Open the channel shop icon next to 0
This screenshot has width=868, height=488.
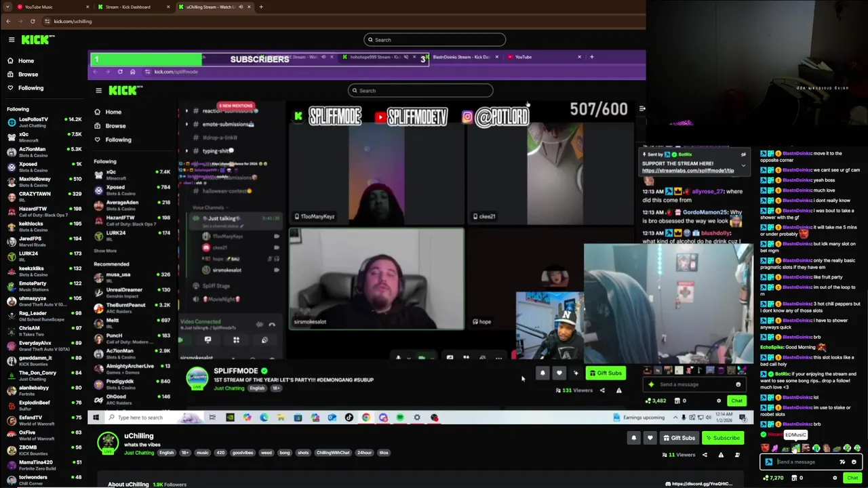(x=794, y=478)
